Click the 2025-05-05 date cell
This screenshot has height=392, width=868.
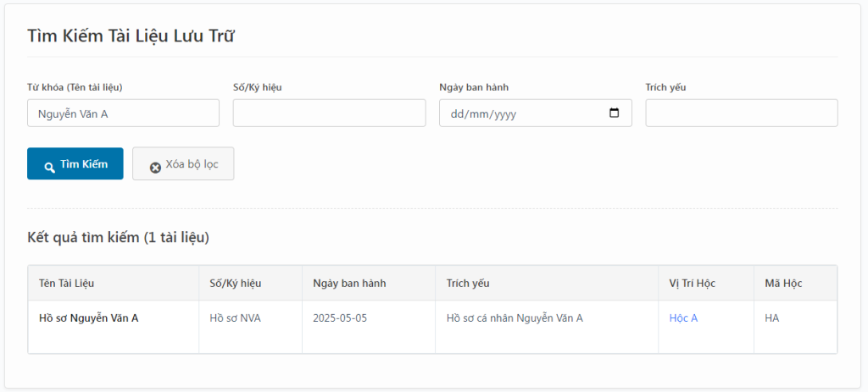(340, 318)
